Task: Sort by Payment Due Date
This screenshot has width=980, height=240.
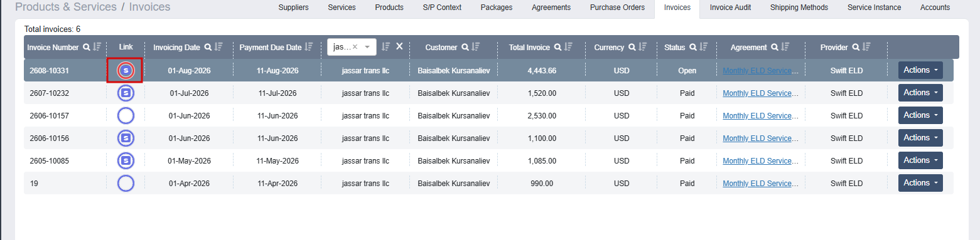Action: pos(309,47)
